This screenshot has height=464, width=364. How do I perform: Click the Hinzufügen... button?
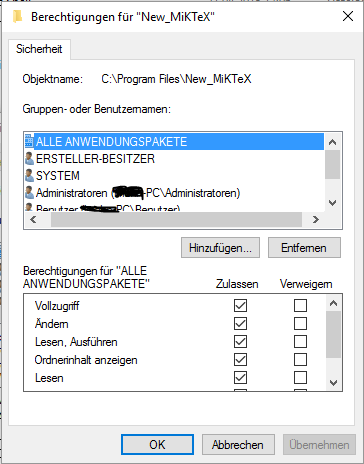220,248
